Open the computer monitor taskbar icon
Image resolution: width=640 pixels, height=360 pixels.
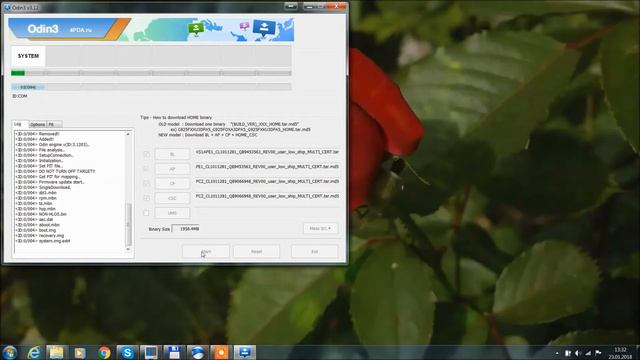[151, 353]
